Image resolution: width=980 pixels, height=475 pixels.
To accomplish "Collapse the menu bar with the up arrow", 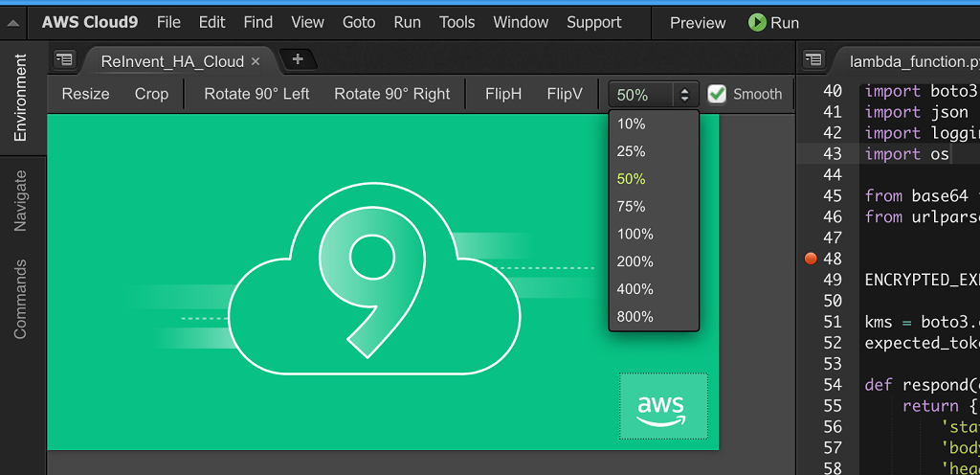I will pos(13,23).
